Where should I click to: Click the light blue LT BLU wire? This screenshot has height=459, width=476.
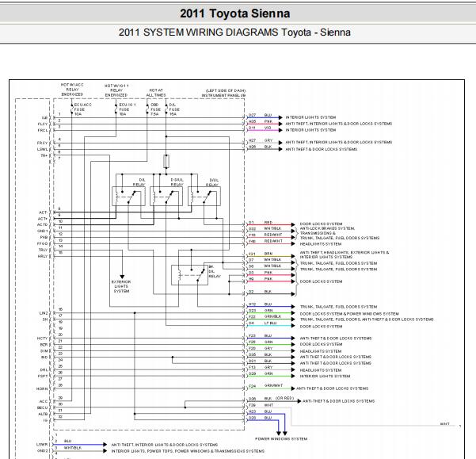[270, 326]
